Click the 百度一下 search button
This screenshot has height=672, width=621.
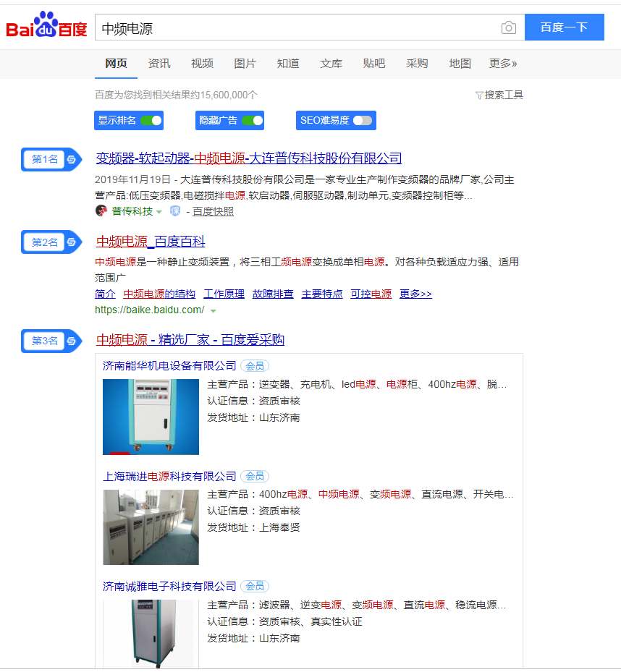tap(565, 27)
